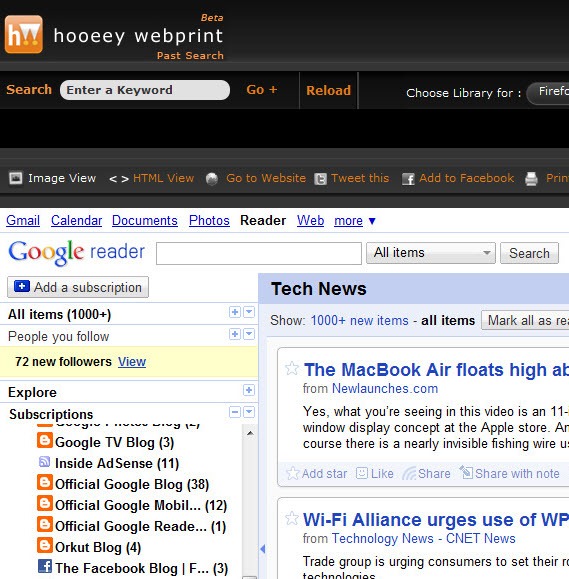The height and width of the screenshot is (579, 569).
Task: Click the Facebook icon beside Add to Facebook
Action: 408,179
